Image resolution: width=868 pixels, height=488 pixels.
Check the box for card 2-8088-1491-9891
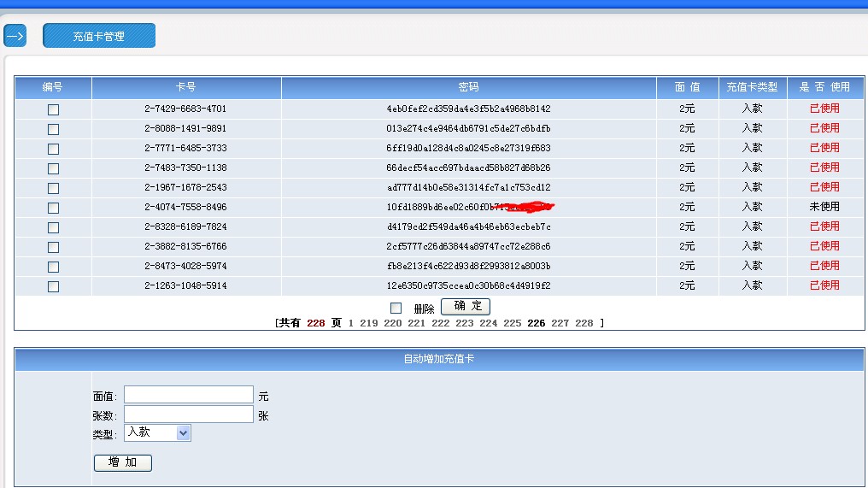(x=53, y=129)
